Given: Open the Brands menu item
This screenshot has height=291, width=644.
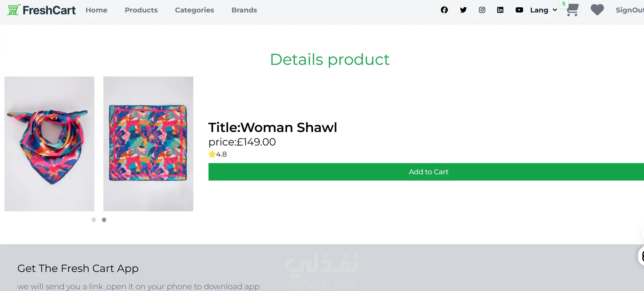Looking at the screenshot, I should pyautogui.click(x=244, y=10).
